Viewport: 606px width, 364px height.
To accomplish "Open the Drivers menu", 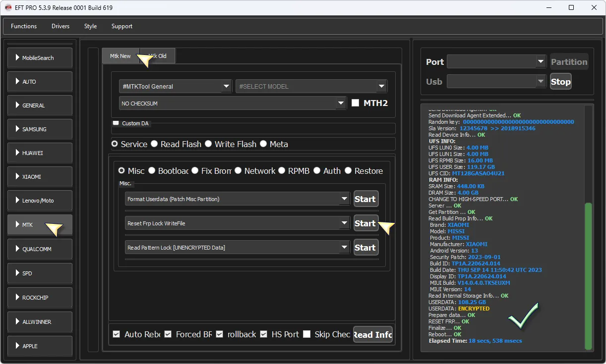I will point(61,26).
